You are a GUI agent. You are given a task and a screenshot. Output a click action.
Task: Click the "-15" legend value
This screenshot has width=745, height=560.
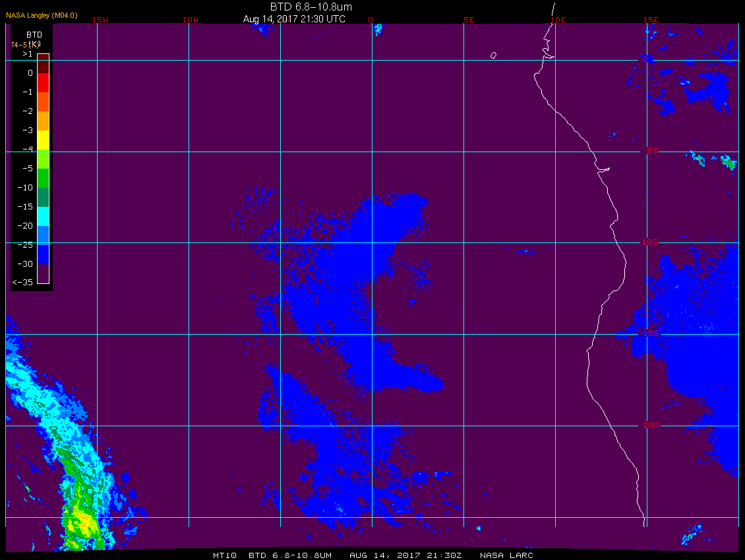[25, 207]
